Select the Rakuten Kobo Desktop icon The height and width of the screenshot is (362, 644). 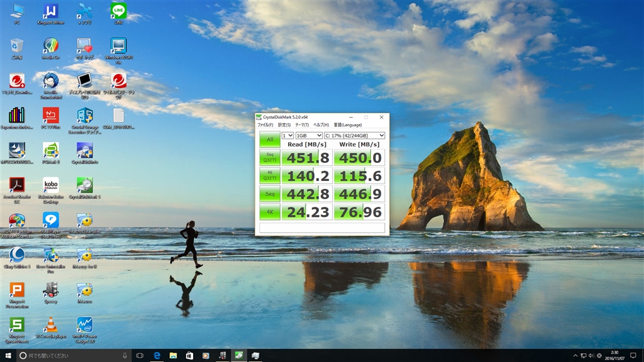(50, 190)
